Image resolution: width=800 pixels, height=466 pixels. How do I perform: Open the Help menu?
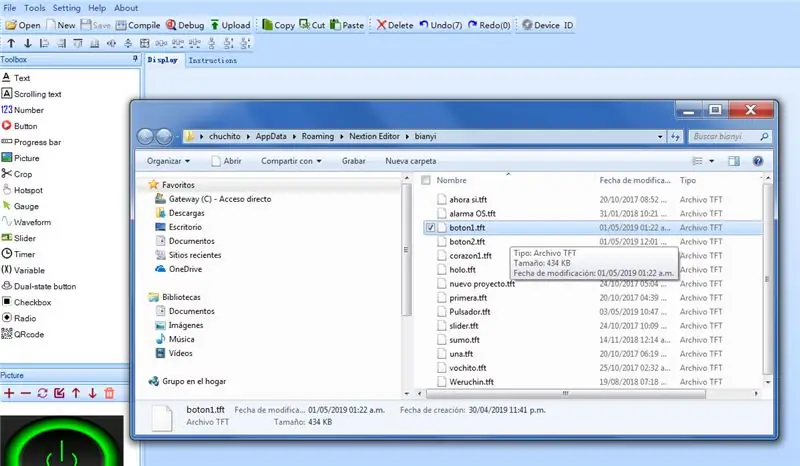click(x=97, y=8)
